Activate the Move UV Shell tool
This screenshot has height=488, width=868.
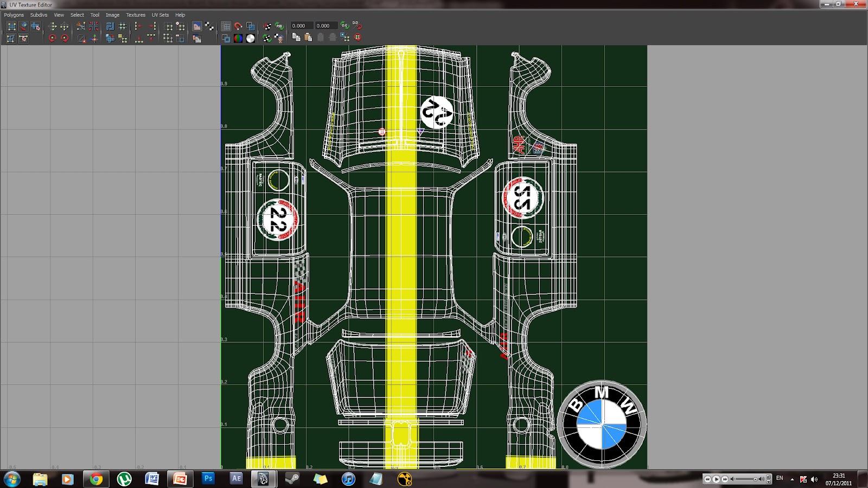(25, 25)
